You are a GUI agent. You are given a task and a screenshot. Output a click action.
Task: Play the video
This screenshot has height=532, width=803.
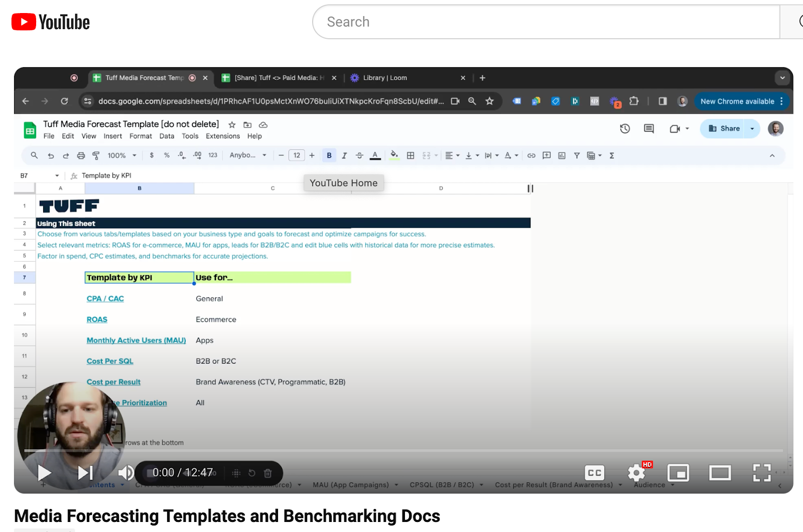[x=44, y=472]
